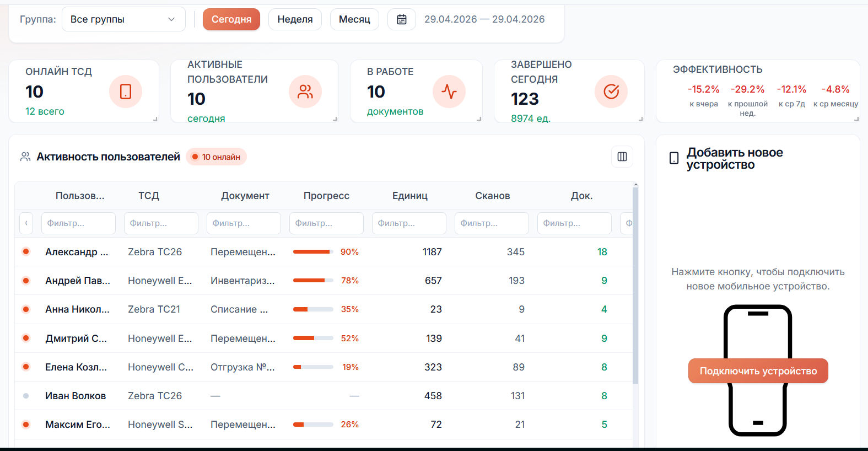Focus the ТСД column filter field
868x451 pixels.
point(161,223)
